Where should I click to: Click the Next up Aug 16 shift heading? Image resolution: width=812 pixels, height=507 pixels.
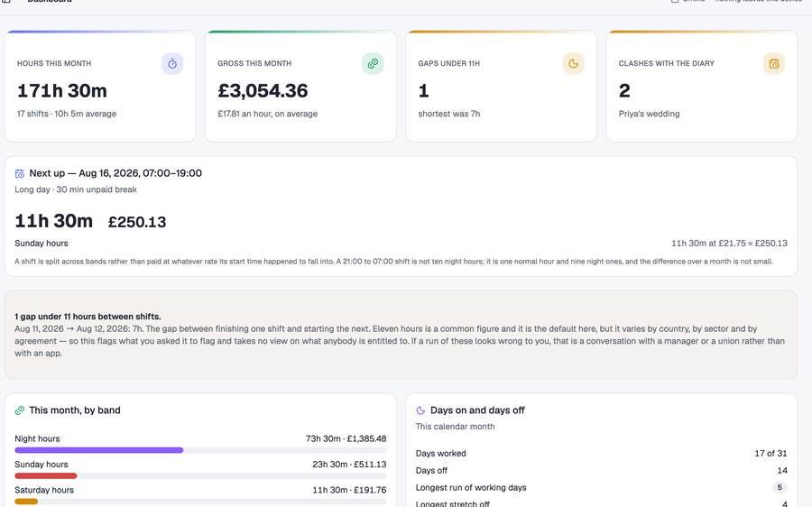click(x=115, y=173)
